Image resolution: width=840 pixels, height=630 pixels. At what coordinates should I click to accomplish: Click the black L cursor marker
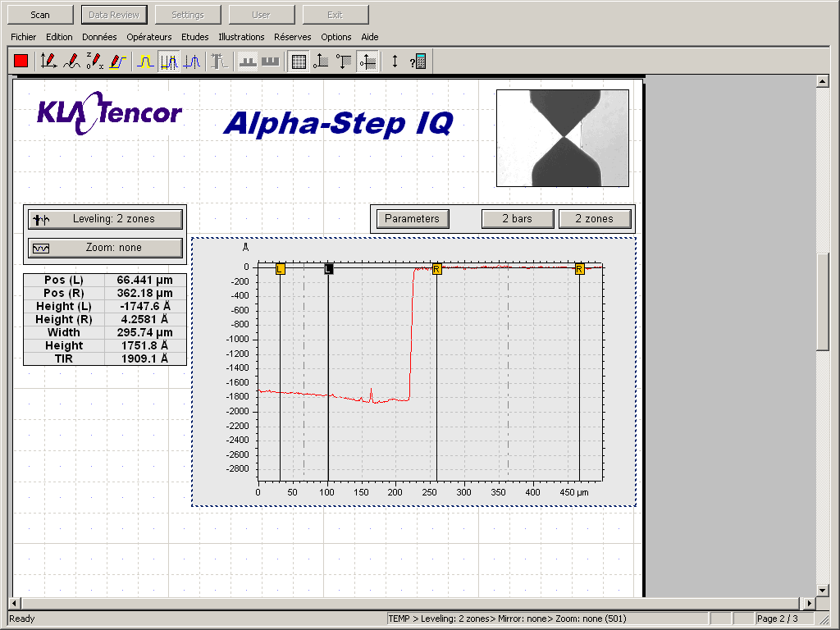coord(329,269)
